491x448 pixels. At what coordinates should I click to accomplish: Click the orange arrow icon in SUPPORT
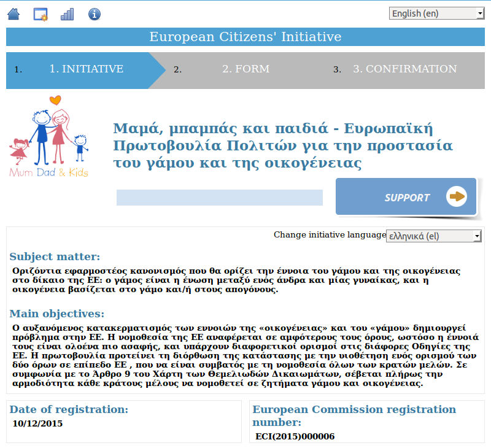(x=457, y=196)
